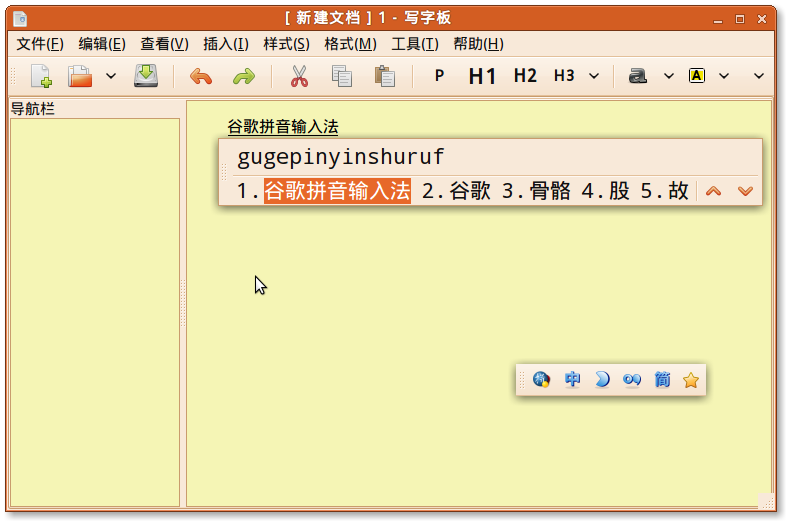
Task: Open the 工具(T) menu
Action: click(415, 44)
